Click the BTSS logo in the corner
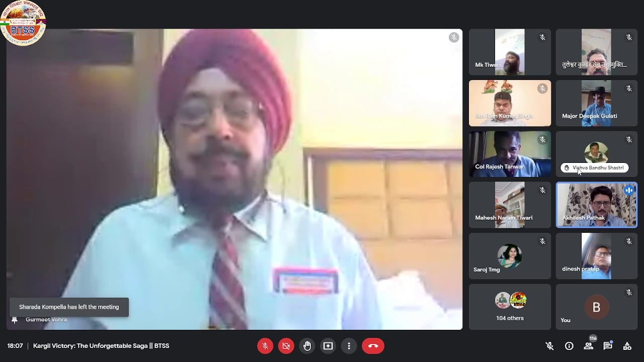 [23, 24]
